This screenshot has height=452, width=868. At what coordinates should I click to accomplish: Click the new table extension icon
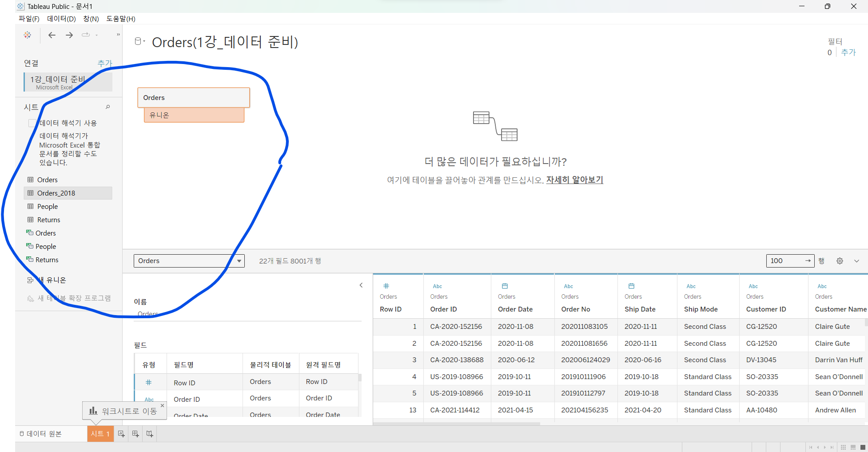point(30,298)
